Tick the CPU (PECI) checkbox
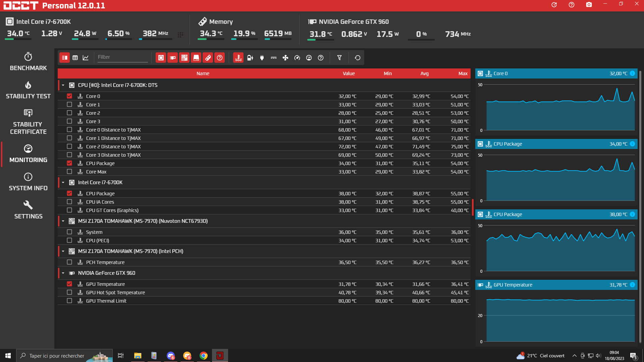644x362 pixels. point(69,240)
